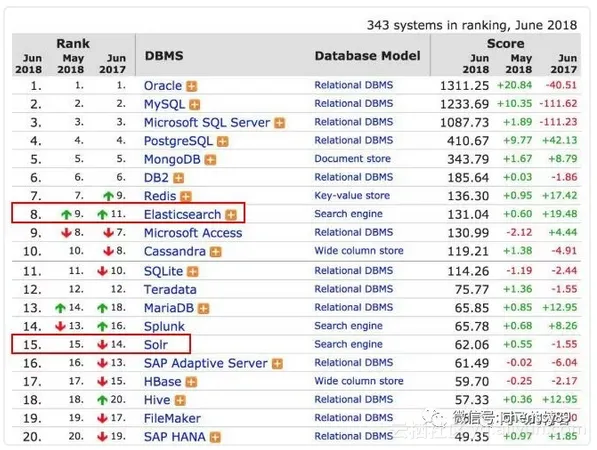Click Relational DBMS in Microsoft Access row
The image size is (597, 450).
tap(354, 232)
